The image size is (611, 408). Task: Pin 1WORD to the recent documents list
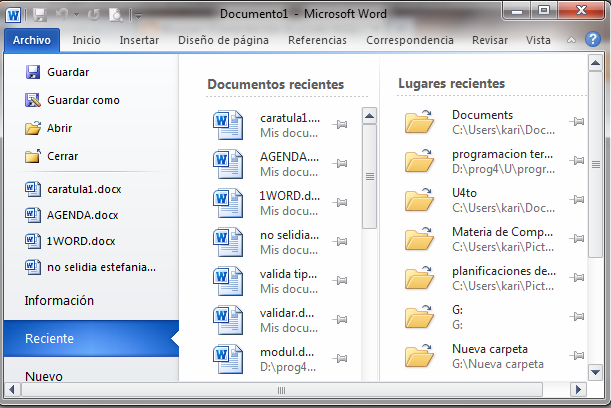(340, 203)
